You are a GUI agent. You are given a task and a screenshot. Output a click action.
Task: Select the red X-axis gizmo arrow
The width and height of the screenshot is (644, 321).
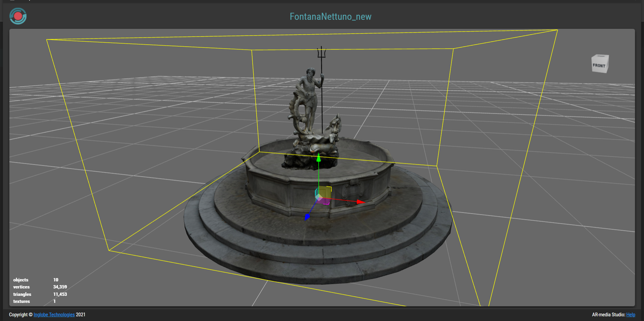click(x=360, y=202)
